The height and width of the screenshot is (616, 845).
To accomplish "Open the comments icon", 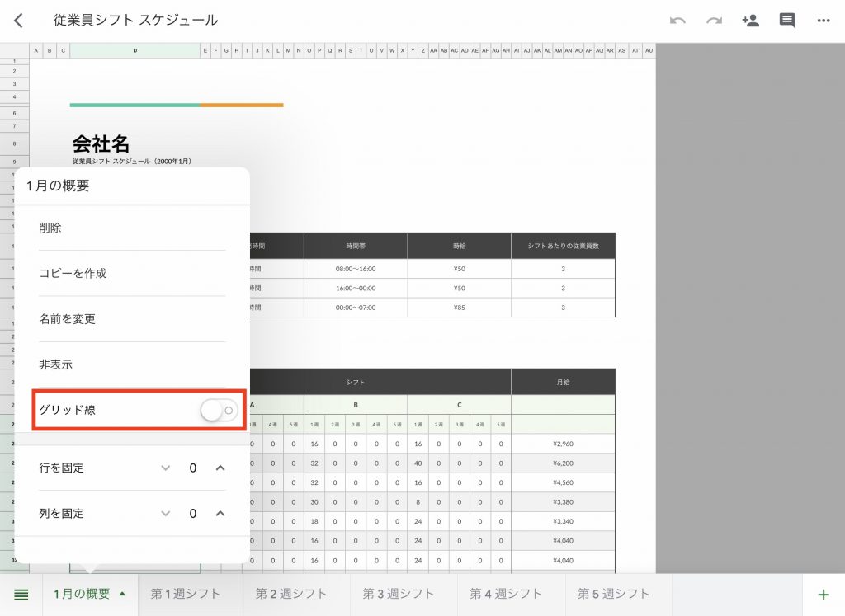I will [x=787, y=21].
